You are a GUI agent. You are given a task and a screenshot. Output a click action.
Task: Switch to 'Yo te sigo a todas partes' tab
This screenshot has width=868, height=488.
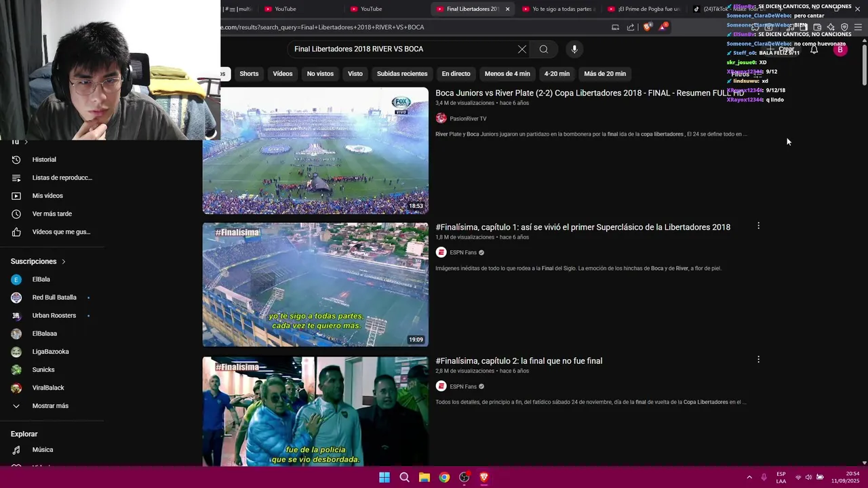(x=559, y=9)
